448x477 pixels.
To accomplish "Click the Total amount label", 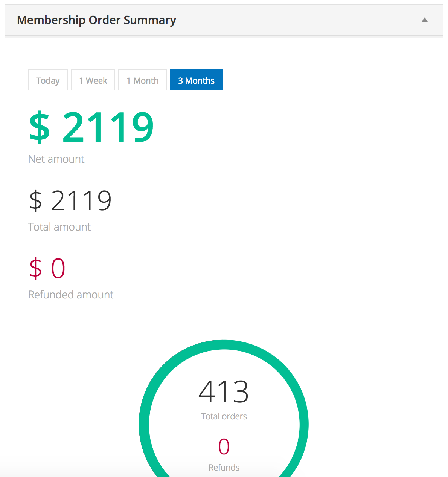I will tap(59, 227).
